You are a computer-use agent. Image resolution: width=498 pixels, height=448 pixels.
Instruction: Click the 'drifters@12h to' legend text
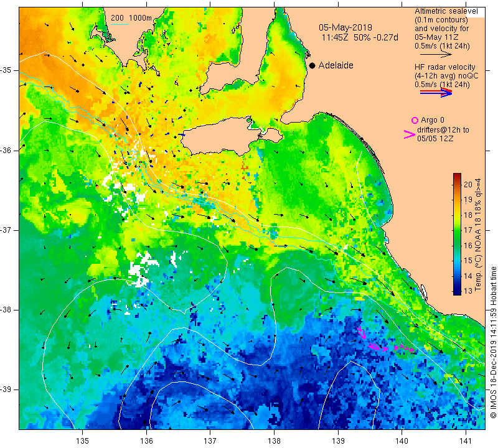click(443, 130)
